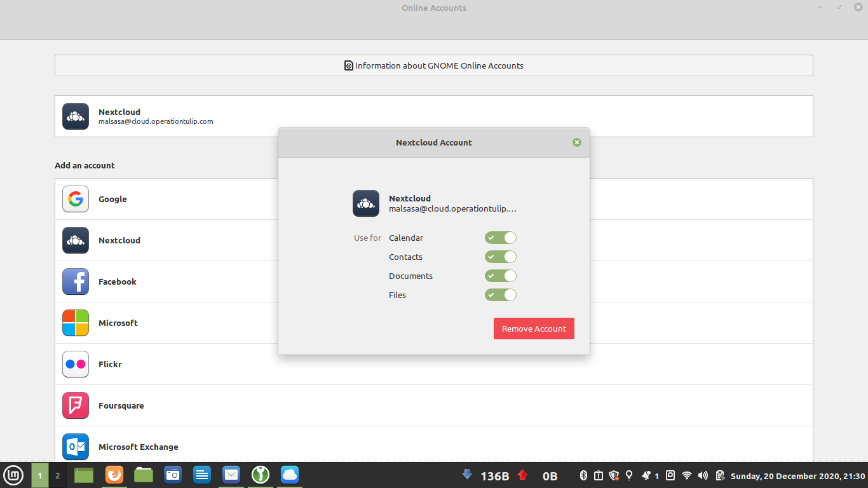The height and width of the screenshot is (488, 868).
Task: Click the Nextcloud Account dialog title
Action: tap(434, 142)
